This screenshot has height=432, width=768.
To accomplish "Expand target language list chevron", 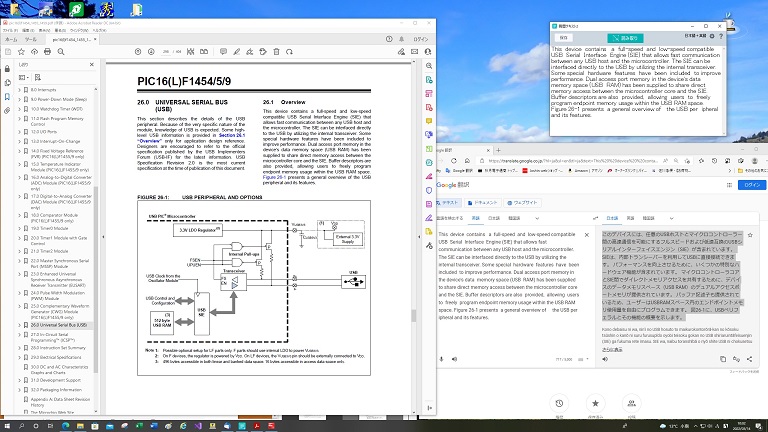I will tap(671, 218).
